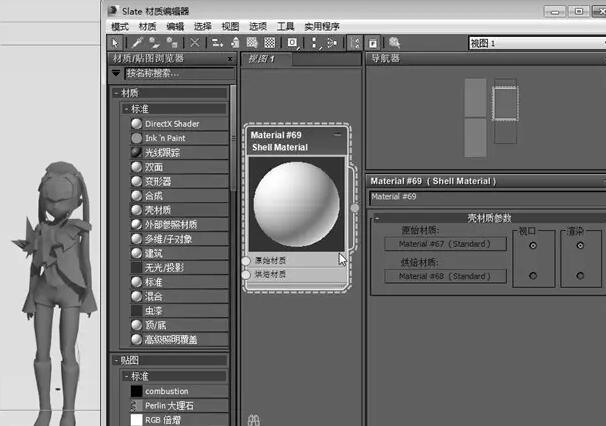
Task: Click the Lay Out Children icon
Action: coord(332,43)
